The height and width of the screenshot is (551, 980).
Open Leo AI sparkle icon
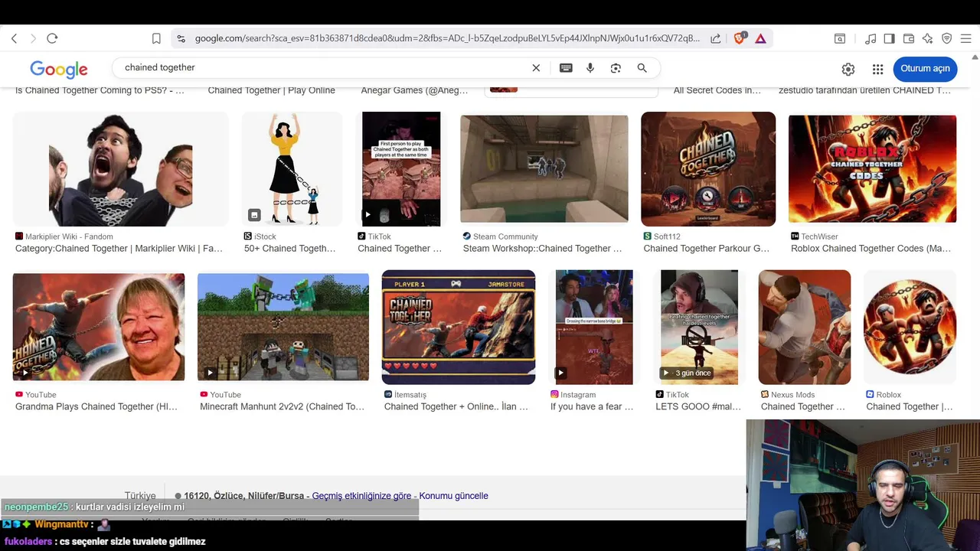point(927,38)
